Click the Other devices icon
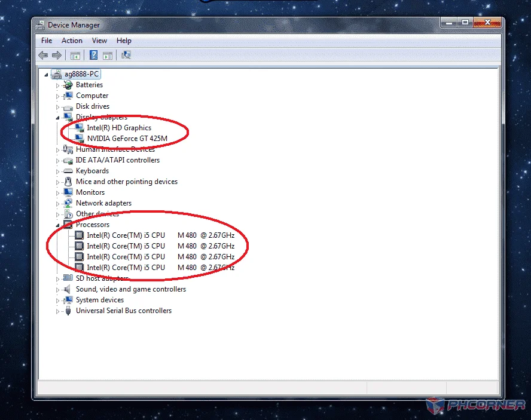531x420 pixels. point(68,214)
